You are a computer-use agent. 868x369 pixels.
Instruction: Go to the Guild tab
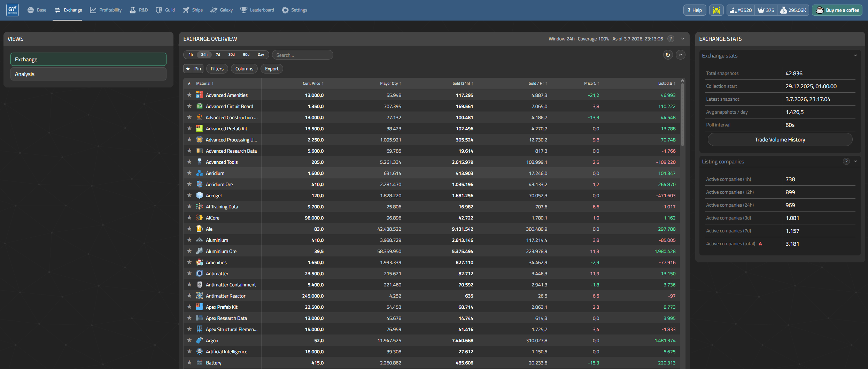click(x=165, y=10)
